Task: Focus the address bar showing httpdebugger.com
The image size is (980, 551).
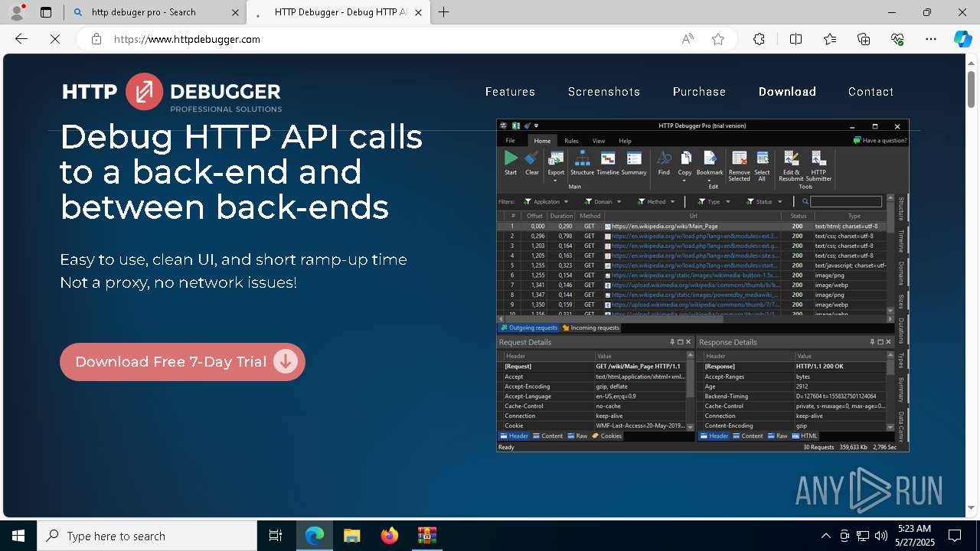Action: (x=390, y=39)
